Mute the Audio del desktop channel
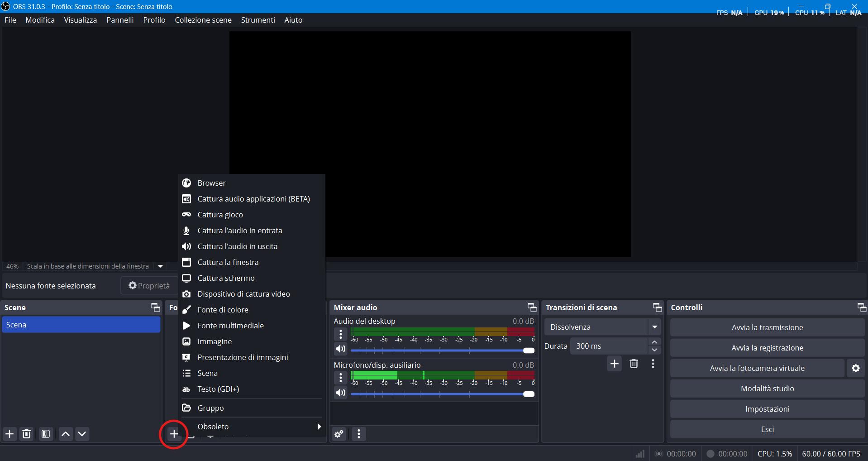 (x=341, y=349)
